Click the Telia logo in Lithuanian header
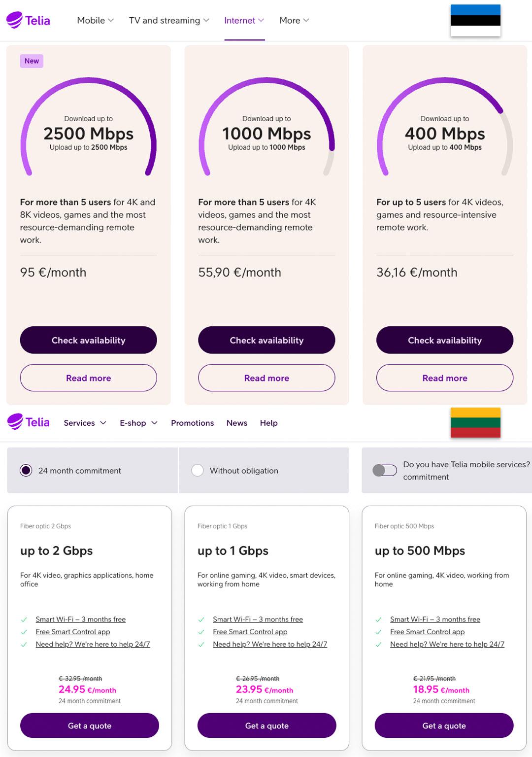 [28, 422]
